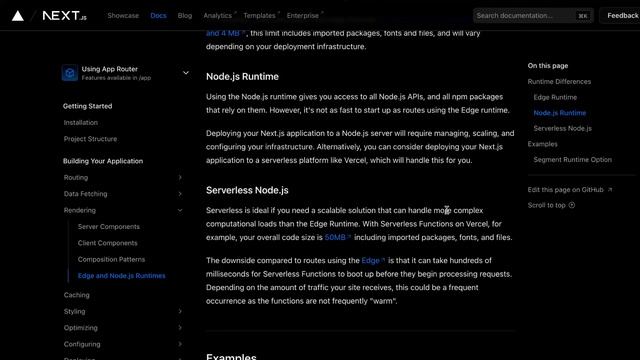Click the App Router cube icon
Image resolution: width=640 pixels, height=360 pixels.
[x=70, y=73]
